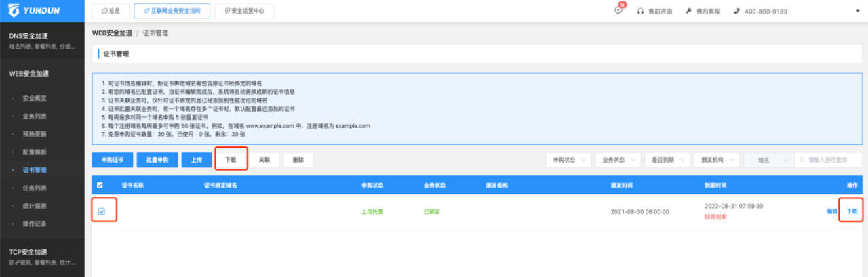Click the expiry date 2022-08-31 07:59:59
868x277 pixels.
[734, 205]
